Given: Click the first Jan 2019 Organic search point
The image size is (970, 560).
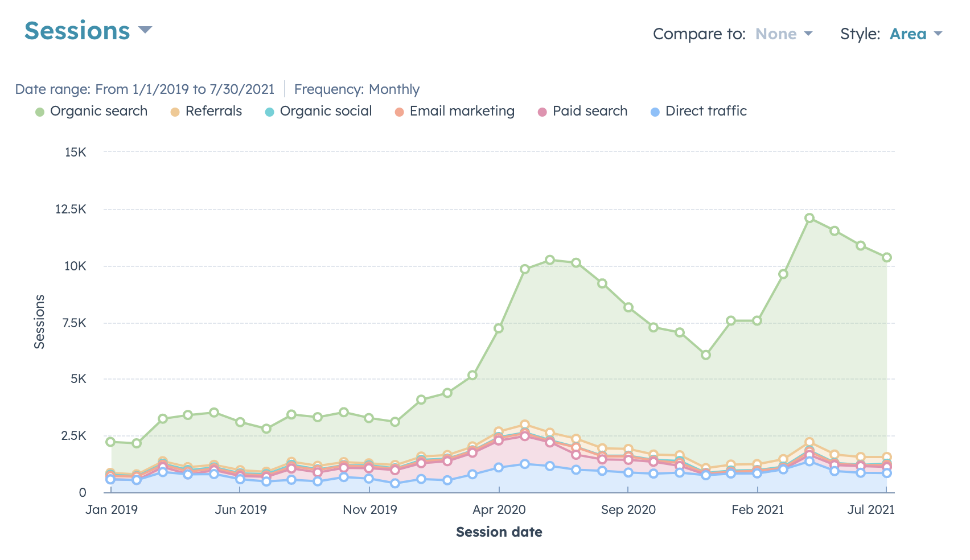Looking at the screenshot, I should tap(110, 441).
